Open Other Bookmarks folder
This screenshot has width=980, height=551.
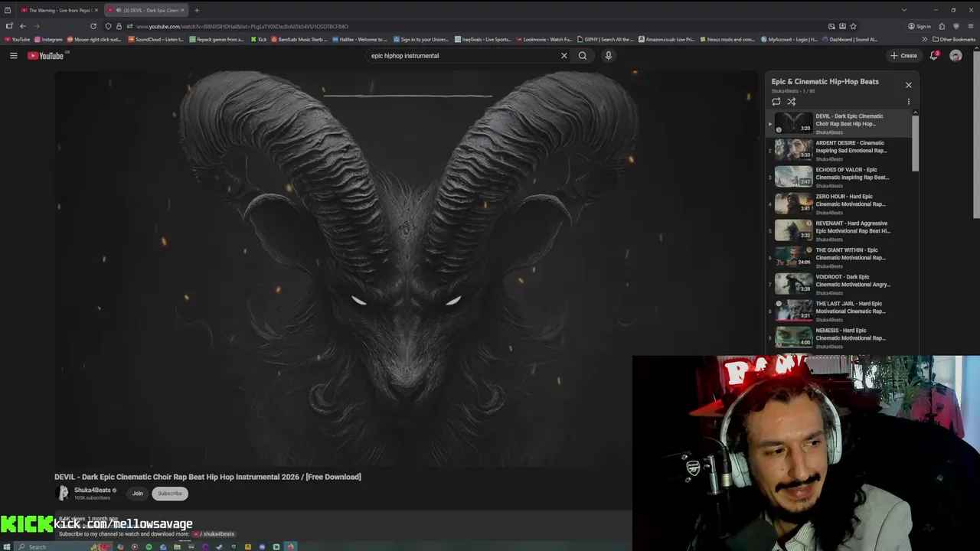(x=954, y=39)
